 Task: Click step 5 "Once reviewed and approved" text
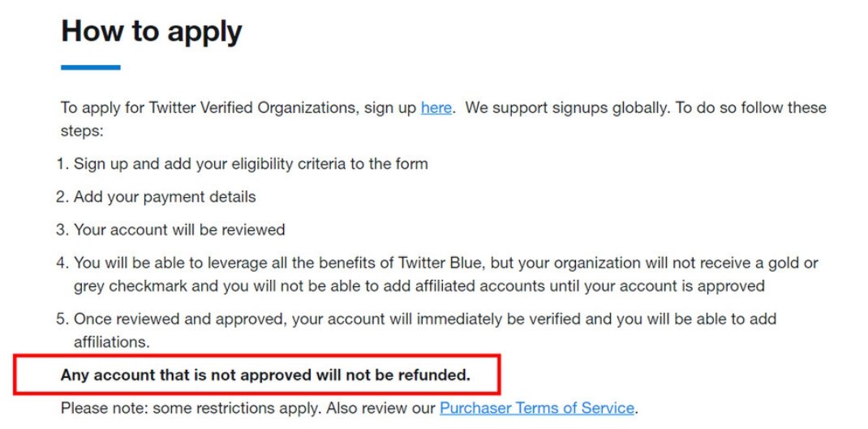425,319
